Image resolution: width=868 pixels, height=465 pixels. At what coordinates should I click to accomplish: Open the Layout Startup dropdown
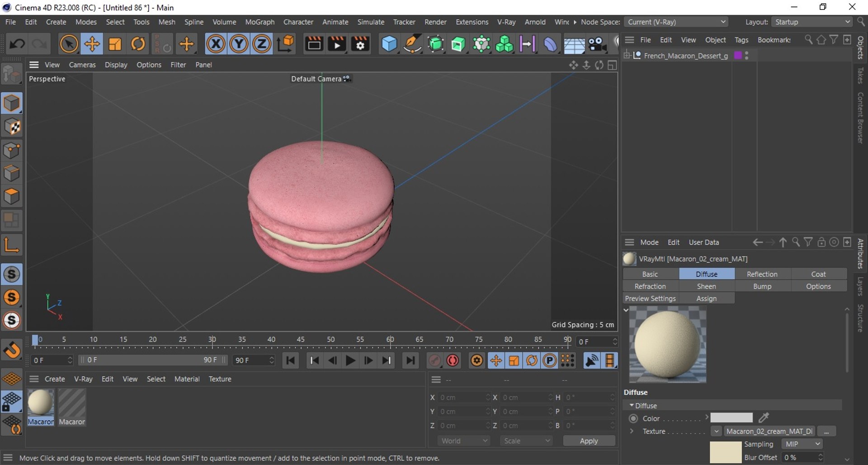(x=812, y=22)
